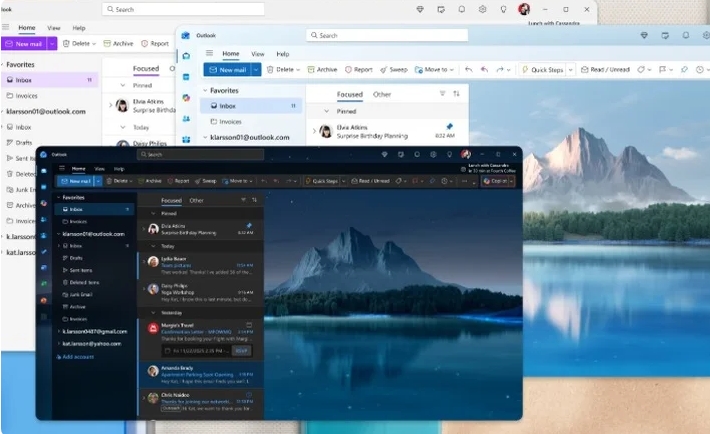Click sort icon in dark window message list
This screenshot has height=434, width=710.
tap(254, 200)
